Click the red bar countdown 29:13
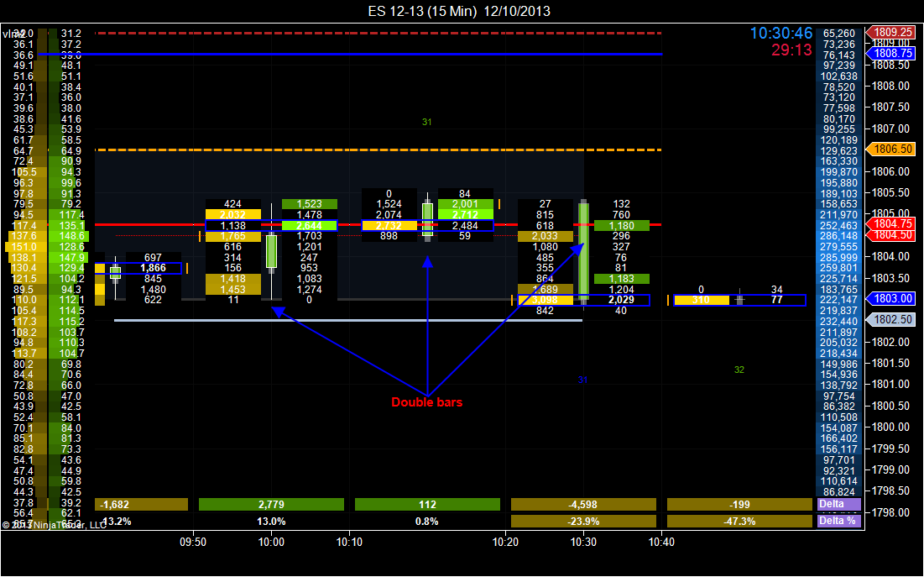 click(791, 50)
